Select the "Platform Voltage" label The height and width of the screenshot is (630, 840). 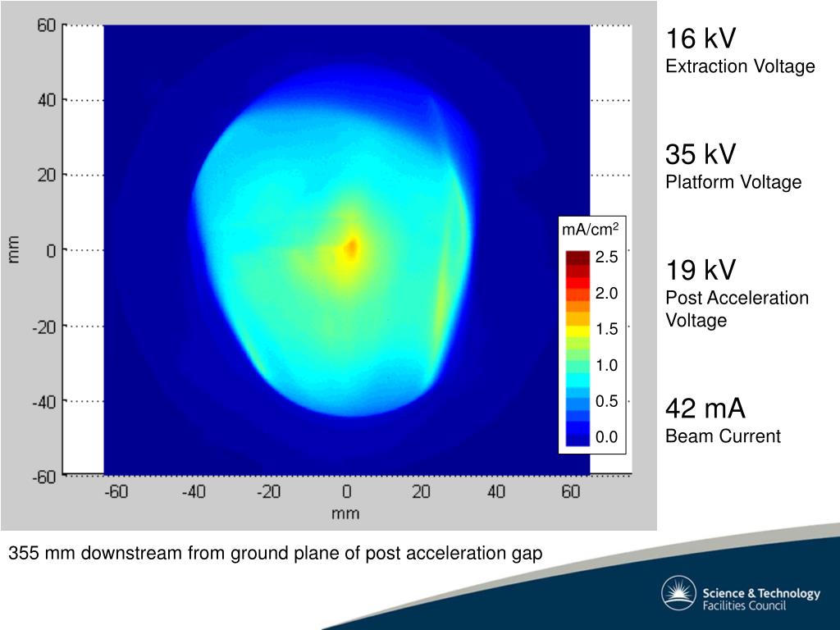[733, 182]
